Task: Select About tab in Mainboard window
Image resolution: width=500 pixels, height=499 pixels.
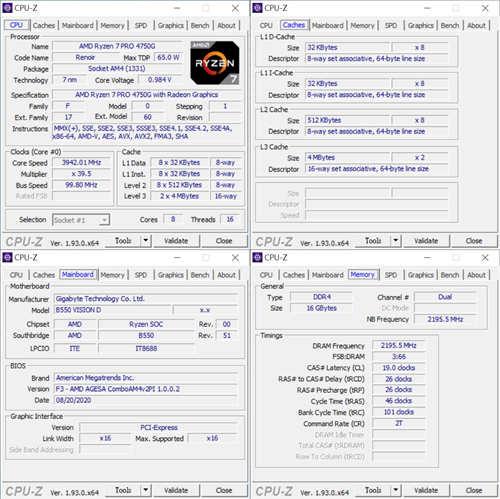Action: pos(226,275)
